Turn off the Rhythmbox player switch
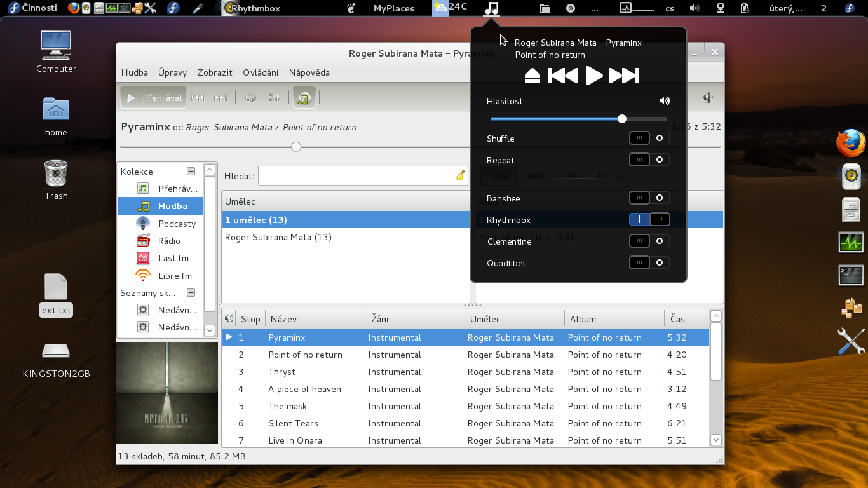This screenshot has width=868, height=488. coord(649,219)
